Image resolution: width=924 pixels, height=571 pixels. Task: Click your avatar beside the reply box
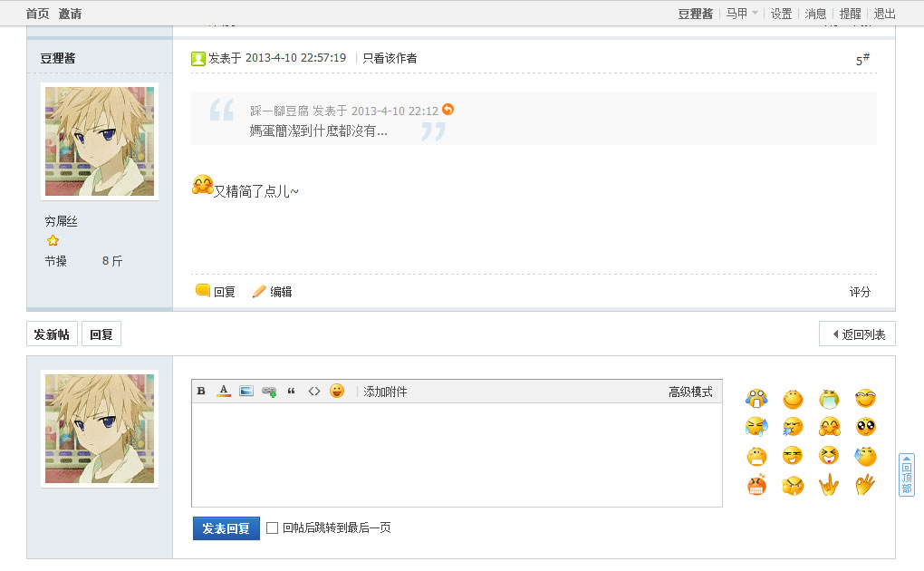click(100, 429)
